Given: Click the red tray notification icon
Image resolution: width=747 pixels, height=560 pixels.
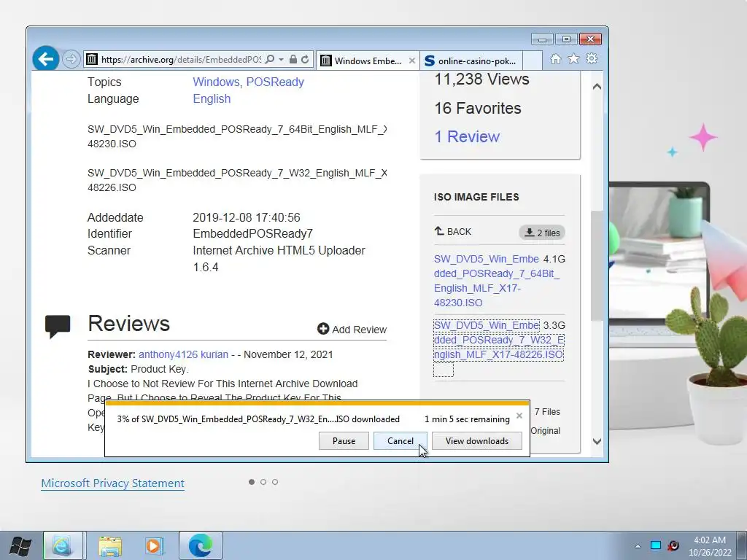Looking at the screenshot, I should (673, 545).
